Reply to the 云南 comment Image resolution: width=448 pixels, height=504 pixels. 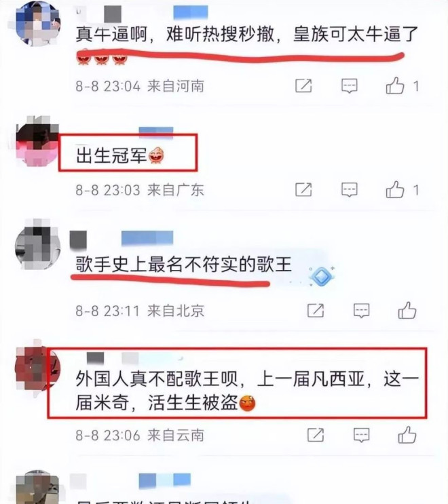coord(362,435)
